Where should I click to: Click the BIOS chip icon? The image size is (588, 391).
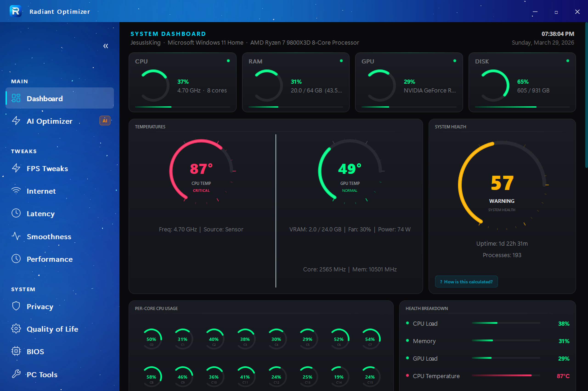[x=16, y=351]
